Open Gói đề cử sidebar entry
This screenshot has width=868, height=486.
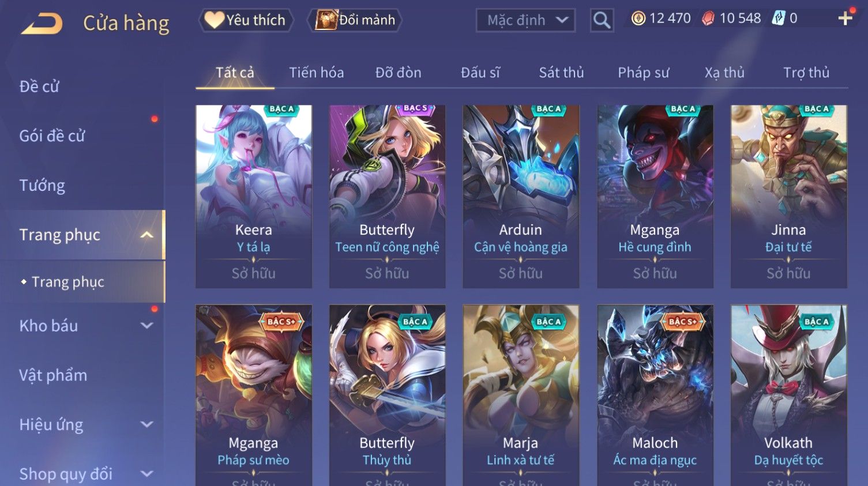[52, 136]
